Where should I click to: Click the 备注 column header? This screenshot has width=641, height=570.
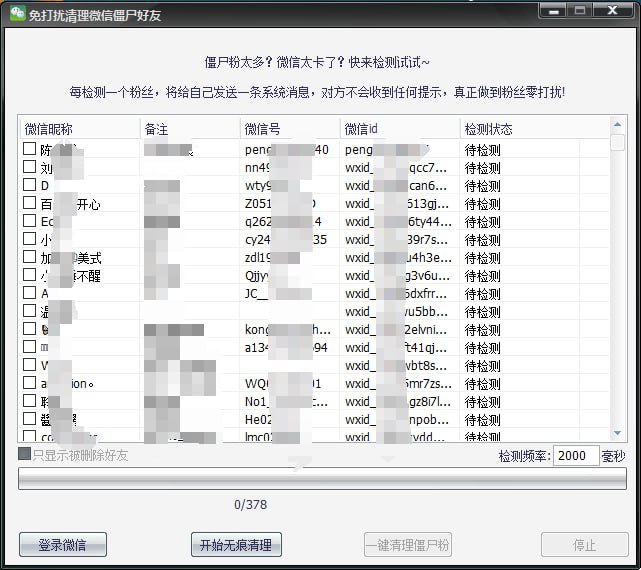coord(191,129)
